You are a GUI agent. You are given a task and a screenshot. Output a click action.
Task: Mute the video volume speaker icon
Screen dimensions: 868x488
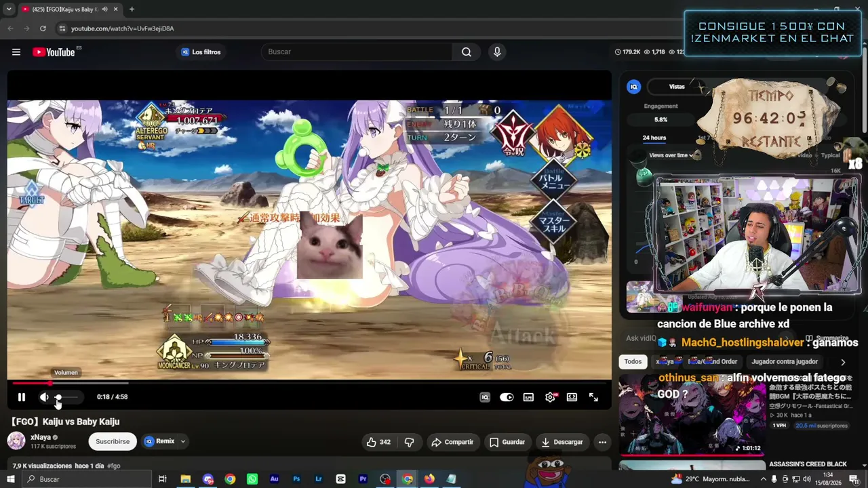(44, 397)
